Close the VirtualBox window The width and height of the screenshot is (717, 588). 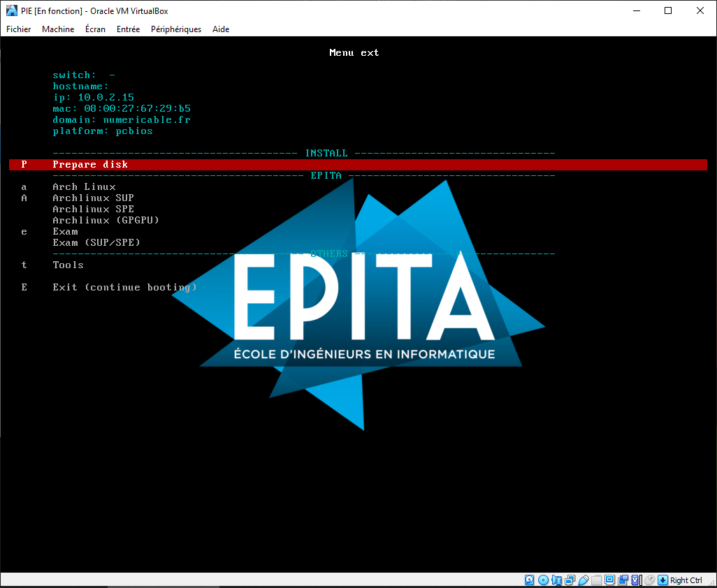click(700, 10)
